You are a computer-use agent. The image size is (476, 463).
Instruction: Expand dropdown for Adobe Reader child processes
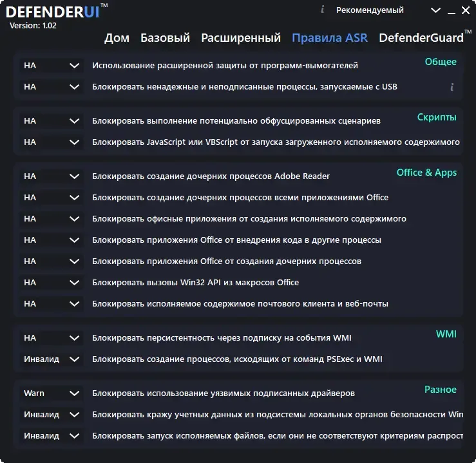[x=52, y=176]
